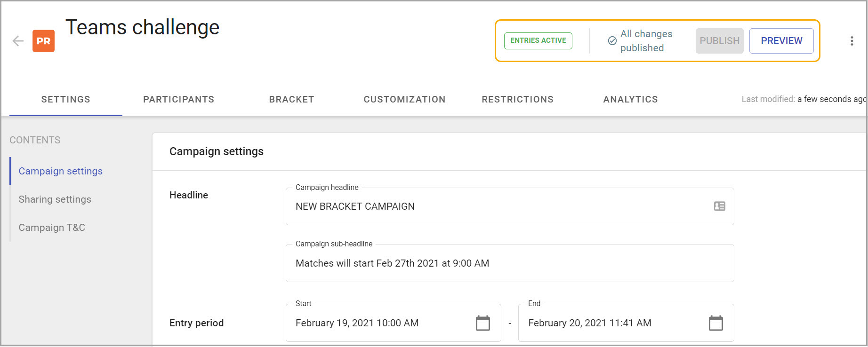The image size is (868, 347).
Task: Open the Start date calendar picker
Action: point(483,323)
